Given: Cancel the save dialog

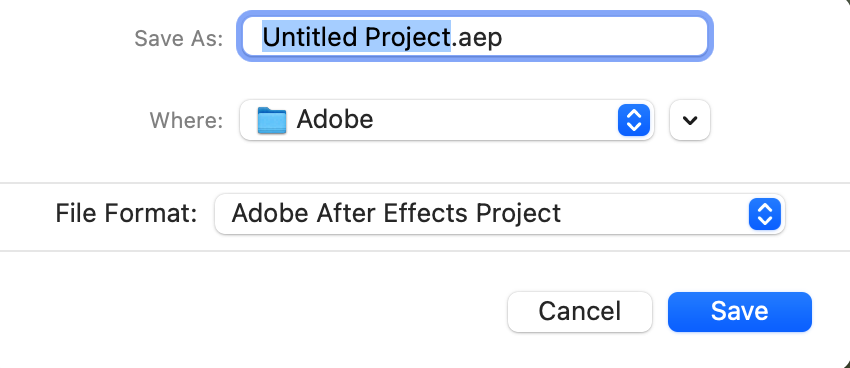Looking at the screenshot, I should [579, 312].
